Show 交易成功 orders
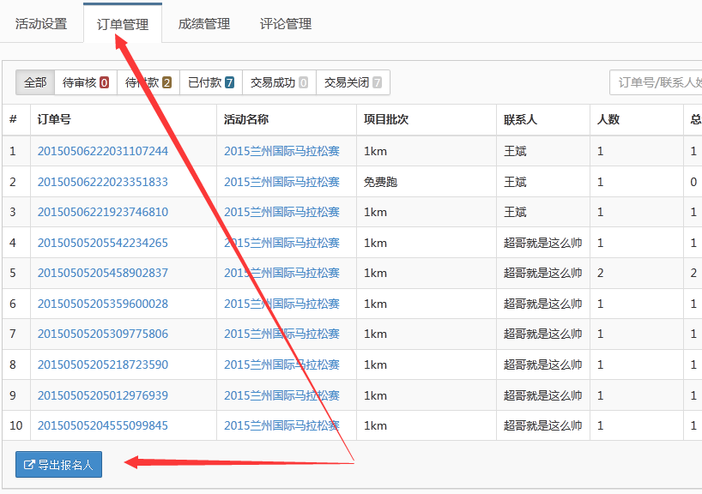Image resolution: width=702 pixels, height=494 pixels. [x=279, y=83]
